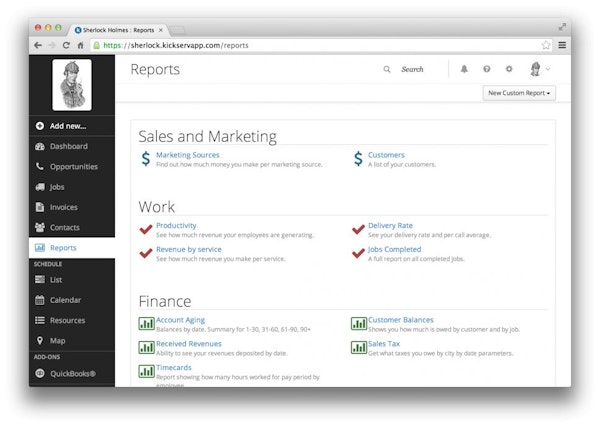Viewport: 600px width, 427px height.
Task: Open the Chrome hamburger menu
Action: pyautogui.click(x=562, y=45)
